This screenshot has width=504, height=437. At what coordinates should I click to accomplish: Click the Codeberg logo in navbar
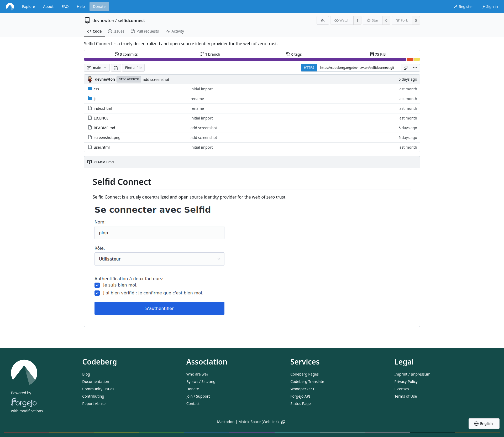(x=10, y=6)
